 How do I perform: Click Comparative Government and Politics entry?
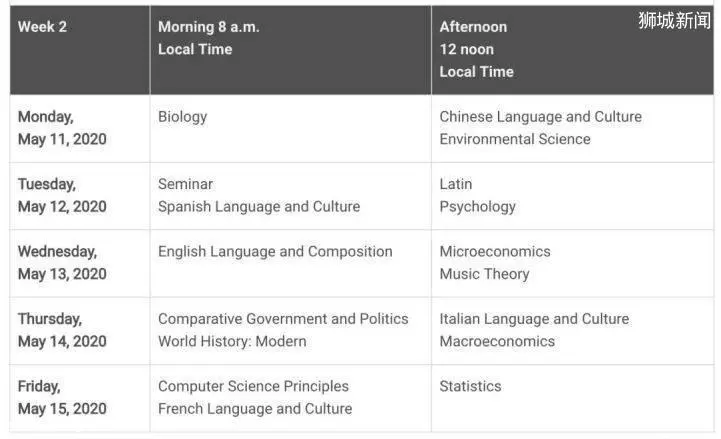[283, 319]
